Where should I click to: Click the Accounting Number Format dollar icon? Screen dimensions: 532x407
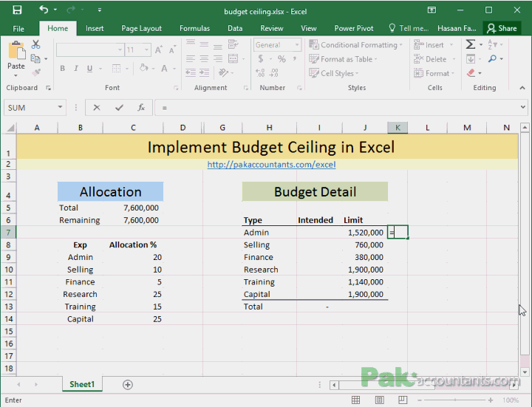(261, 59)
